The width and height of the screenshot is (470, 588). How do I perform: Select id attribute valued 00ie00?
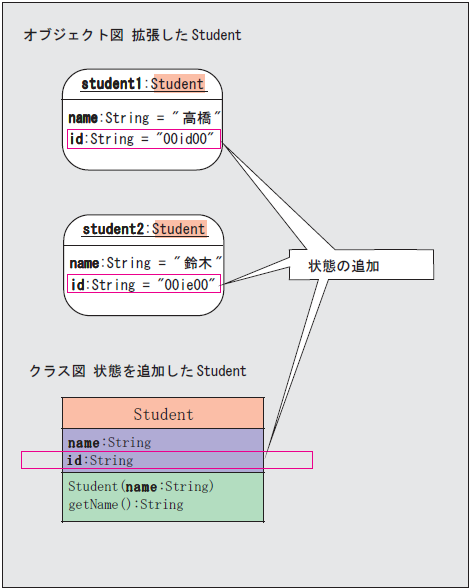[144, 284]
